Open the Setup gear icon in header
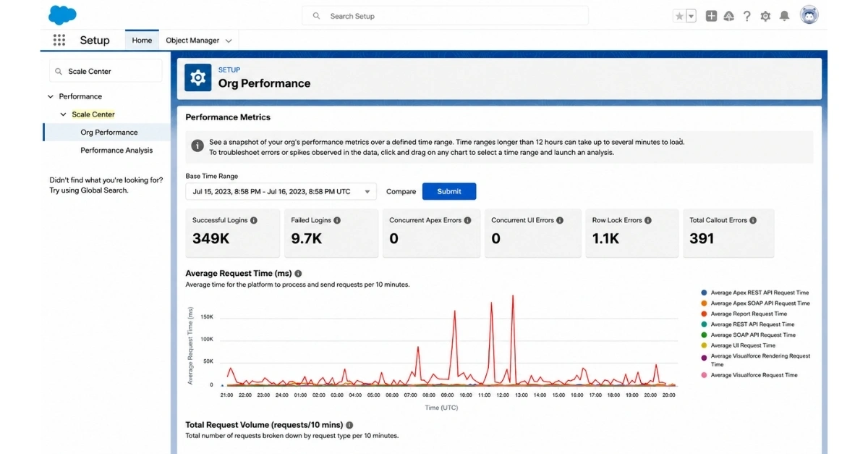868x454 pixels. point(765,16)
